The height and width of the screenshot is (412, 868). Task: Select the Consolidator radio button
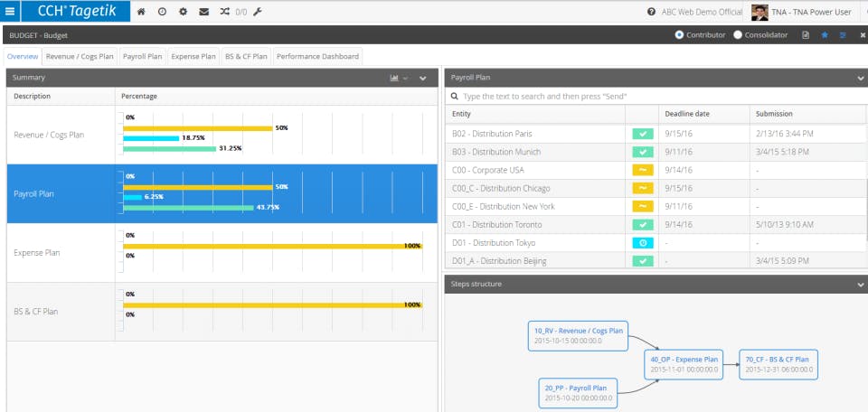[738, 35]
